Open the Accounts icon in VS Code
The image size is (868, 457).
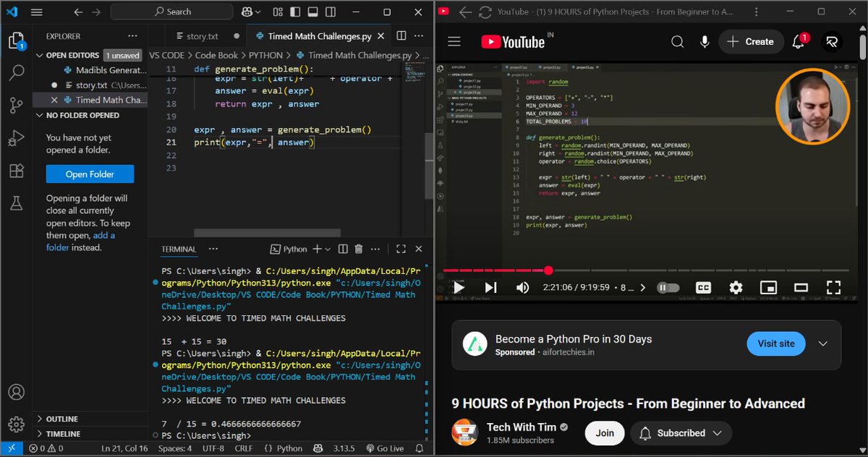coord(17,393)
